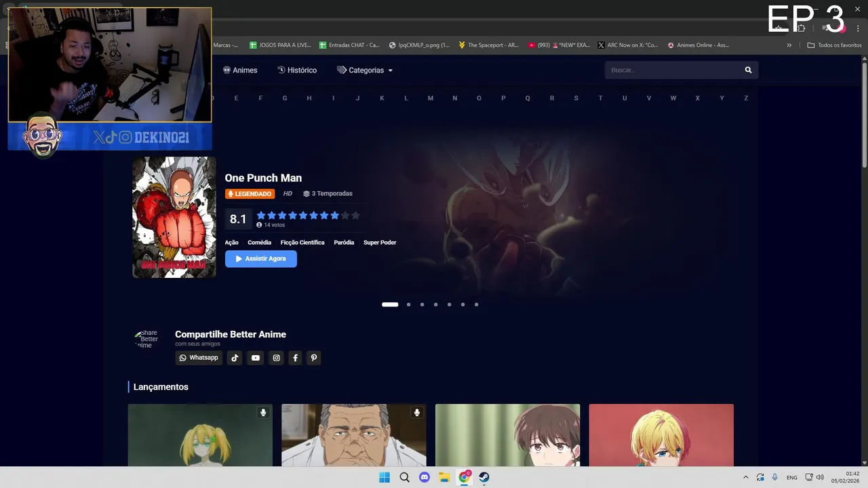Viewport: 868px width, 488px height.
Task: Open the One Punch Man poster
Action: point(174,218)
